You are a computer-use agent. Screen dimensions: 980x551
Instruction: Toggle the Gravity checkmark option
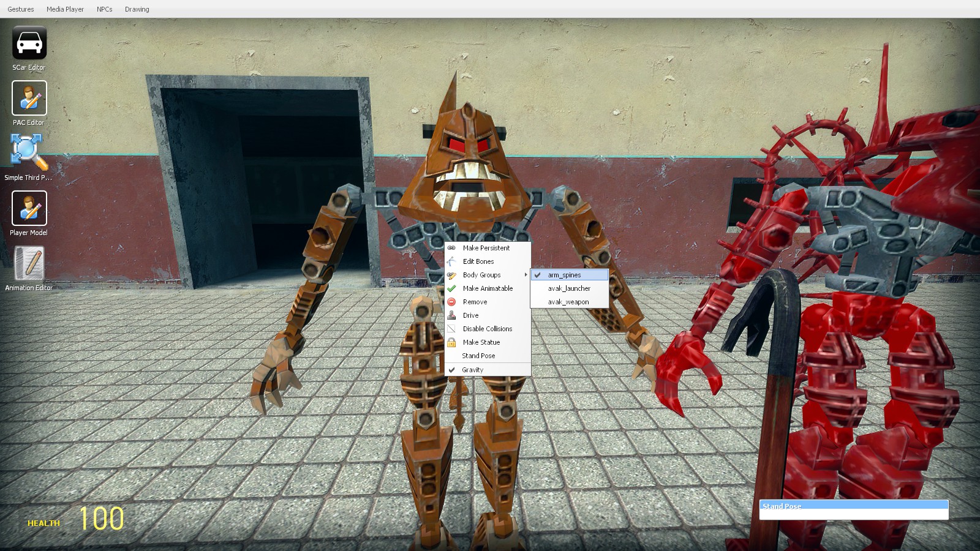472,370
